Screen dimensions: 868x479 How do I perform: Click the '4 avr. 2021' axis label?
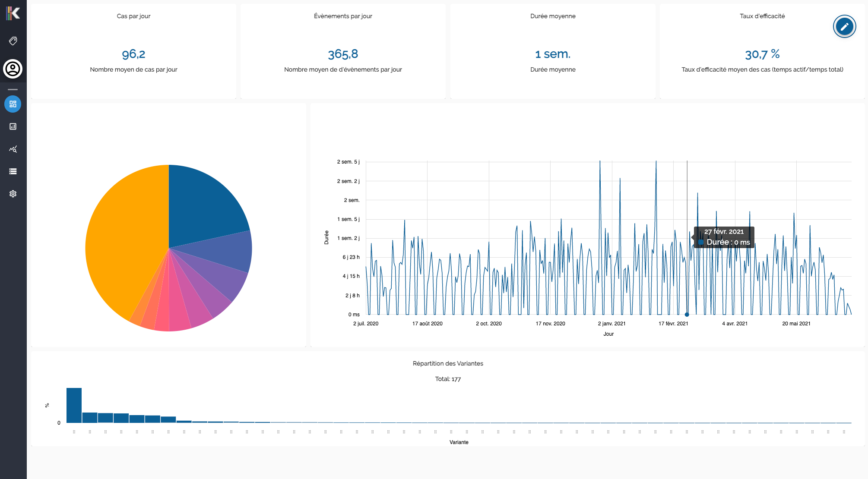[735, 324]
